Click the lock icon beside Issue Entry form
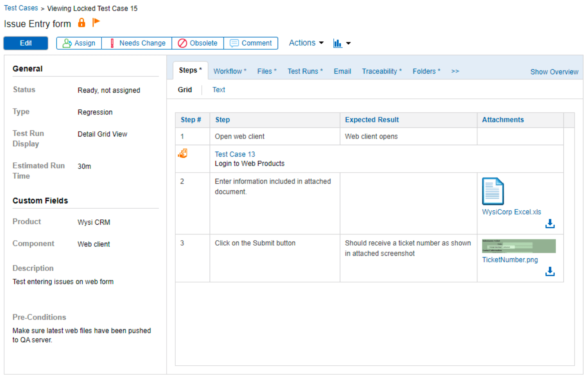The height and width of the screenshot is (378, 588). click(x=81, y=24)
